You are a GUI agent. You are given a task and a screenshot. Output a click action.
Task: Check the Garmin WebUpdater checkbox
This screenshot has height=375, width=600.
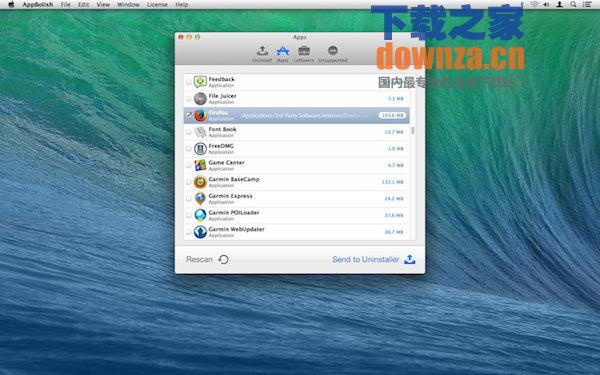coord(189,232)
